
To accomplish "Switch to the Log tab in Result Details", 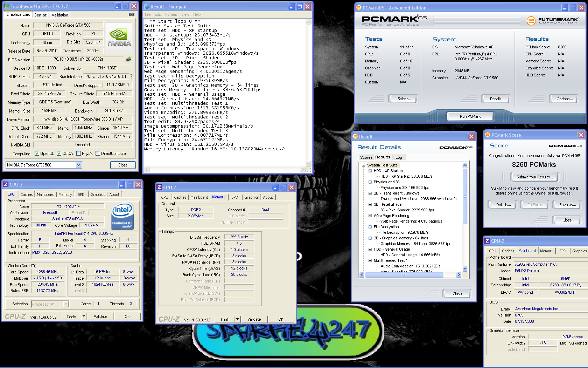I will coord(399,157).
